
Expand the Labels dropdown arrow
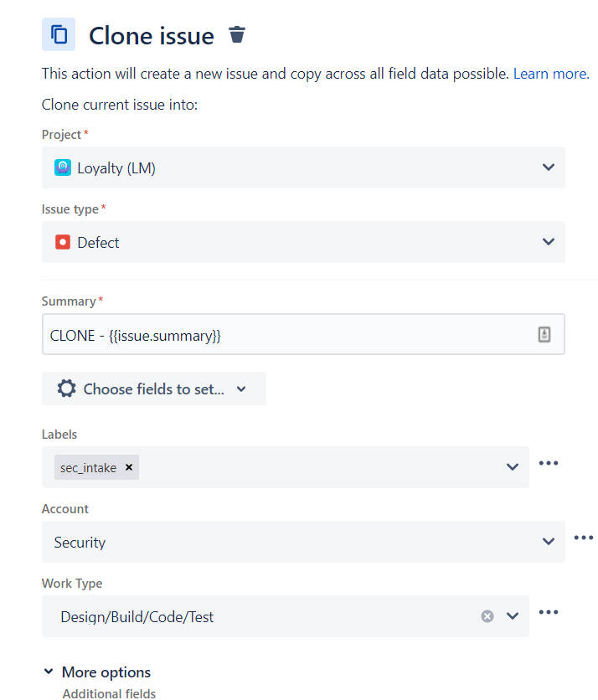coord(512,467)
